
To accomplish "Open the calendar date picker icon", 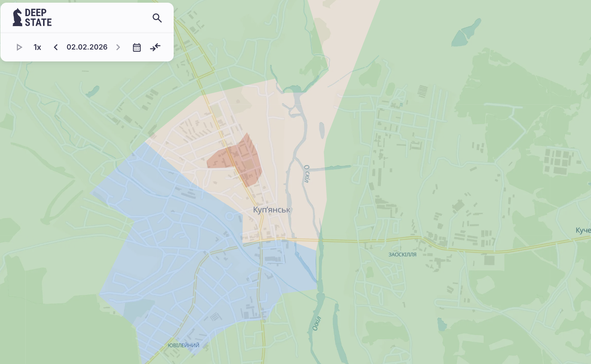I will coord(137,47).
